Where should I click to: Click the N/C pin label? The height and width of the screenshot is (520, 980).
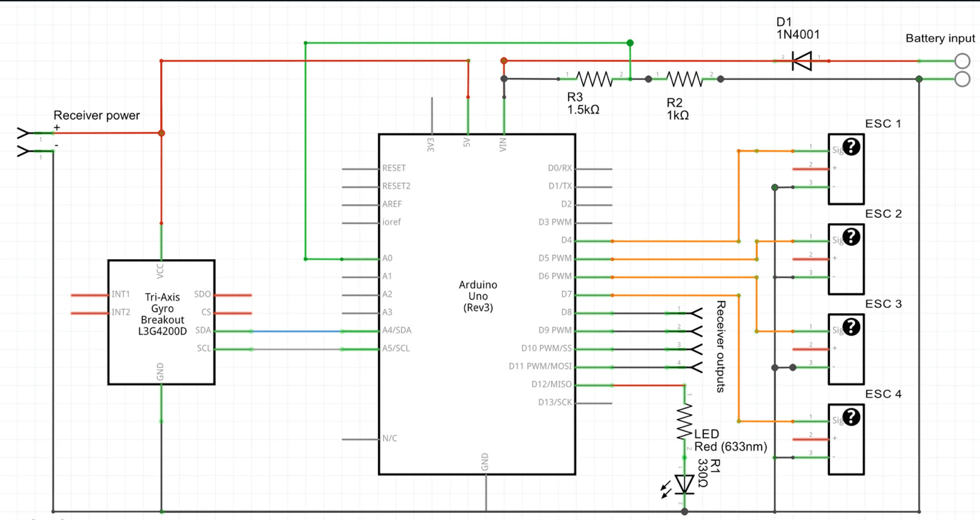point(390,438)
